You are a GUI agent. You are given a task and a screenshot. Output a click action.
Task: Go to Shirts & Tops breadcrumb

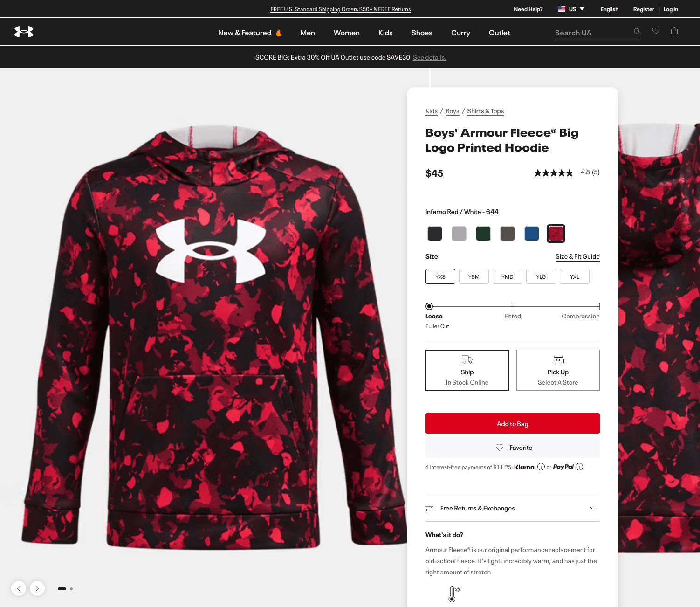(x=486, y=111)
